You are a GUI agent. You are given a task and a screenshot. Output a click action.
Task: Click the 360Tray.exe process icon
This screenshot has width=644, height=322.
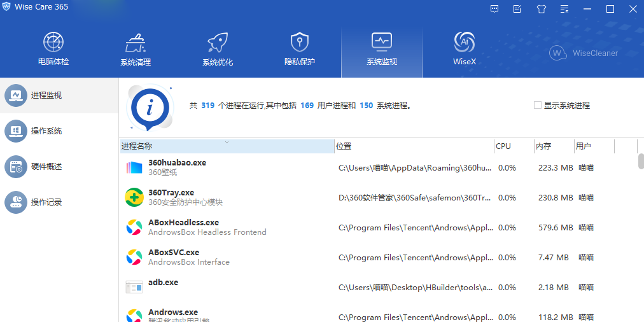(134, 197)
